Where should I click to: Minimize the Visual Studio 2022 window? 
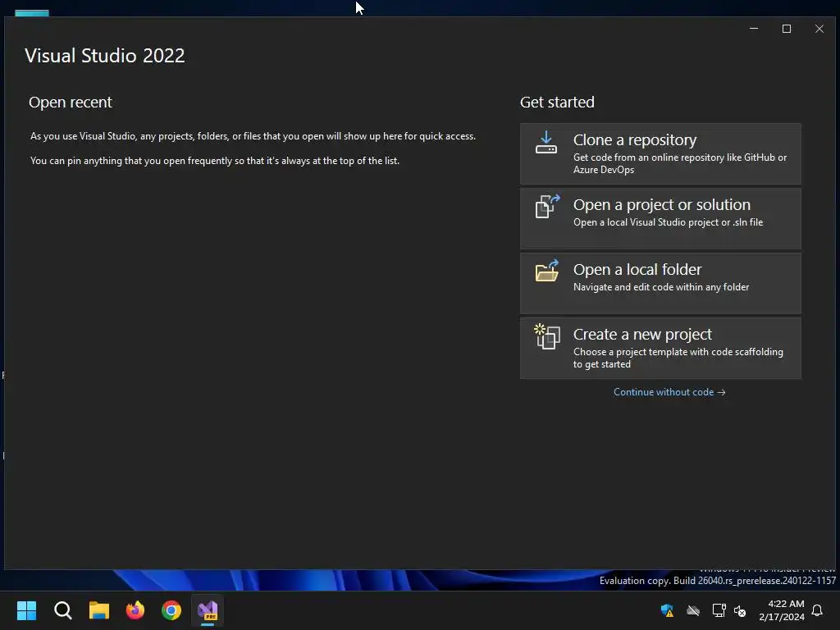[x=754, y=29]
